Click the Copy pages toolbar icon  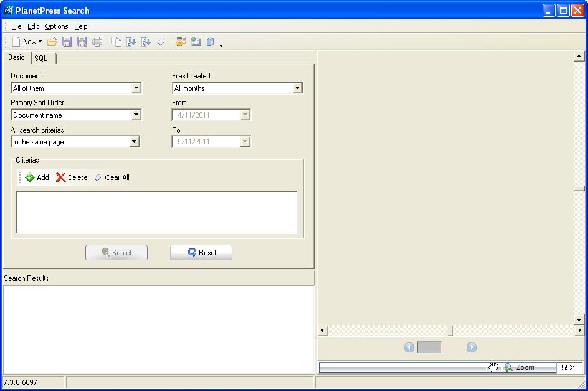116,42
